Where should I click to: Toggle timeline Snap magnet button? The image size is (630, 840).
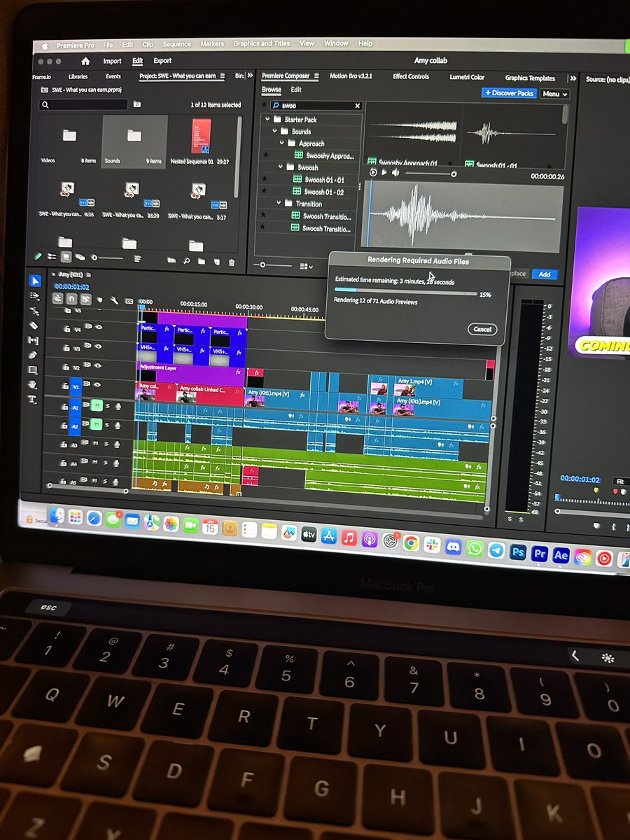(71, 298)
